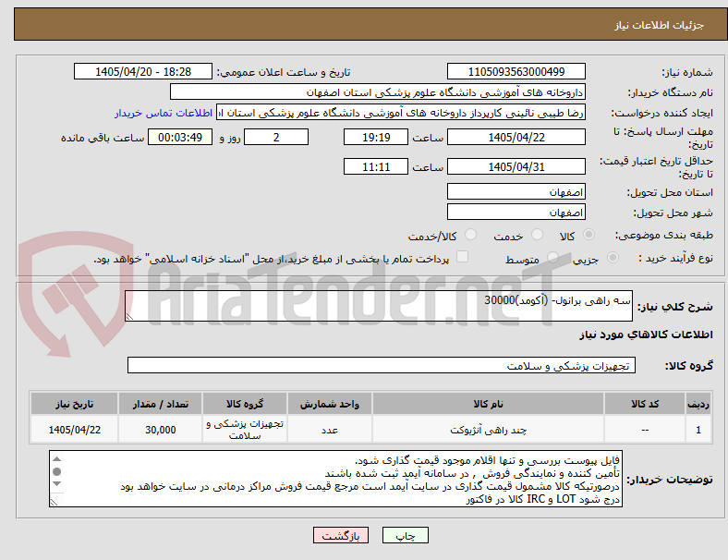728x560 pixels.
Task: Click the request creator name field
Action: (x=401, y=113)
